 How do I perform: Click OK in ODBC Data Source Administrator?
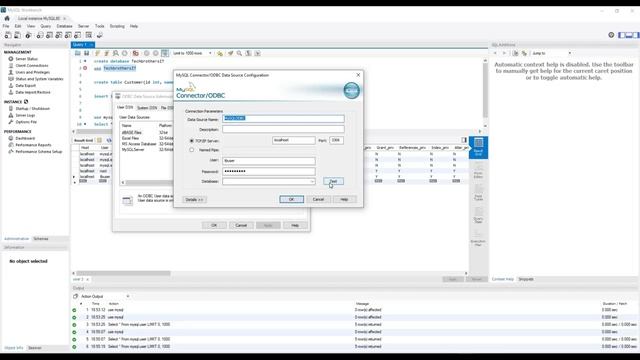(x=214, y=225)
